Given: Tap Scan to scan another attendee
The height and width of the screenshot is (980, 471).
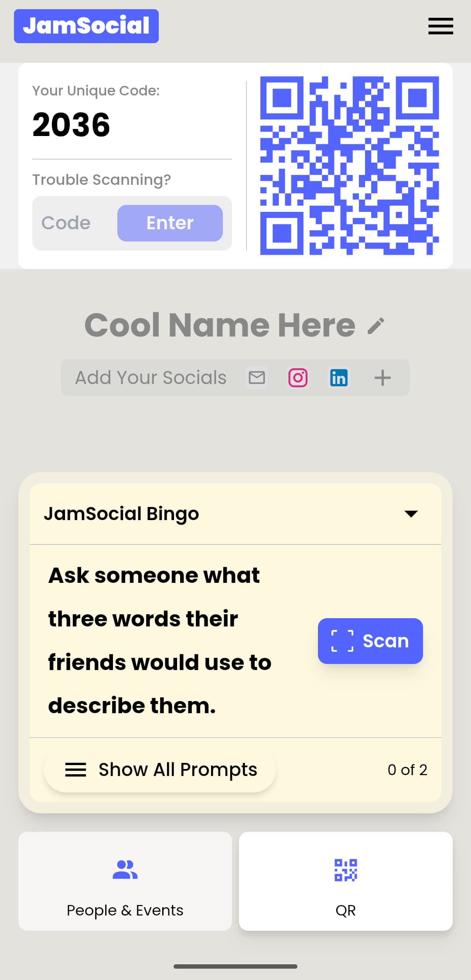Looking at the screenshot, I should click(x=370, y=641).
